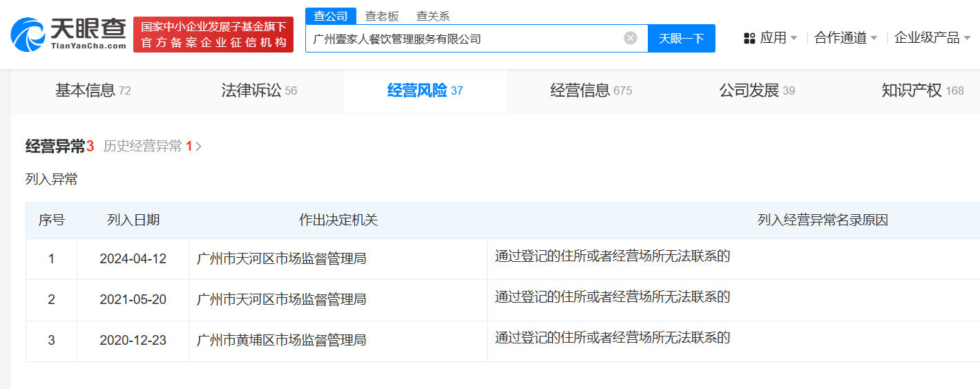Go to the 法律诉讼 tab

pyautogui.click(x=258, y=91)
